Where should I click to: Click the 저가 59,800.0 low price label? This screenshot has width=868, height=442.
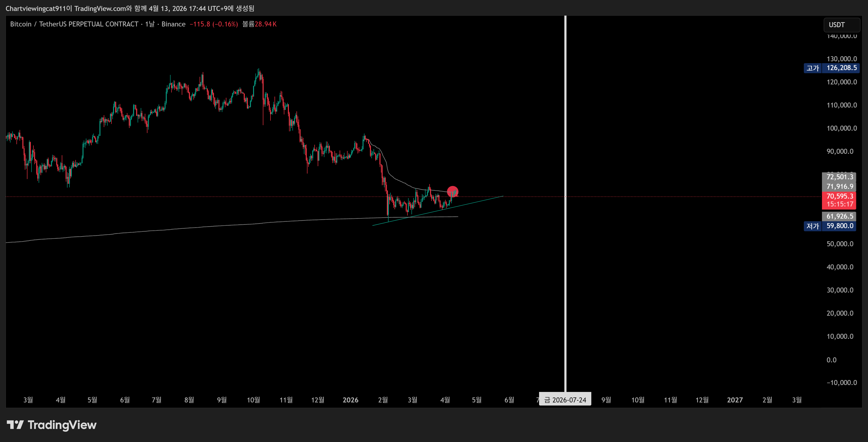click(x=830, y=226)
